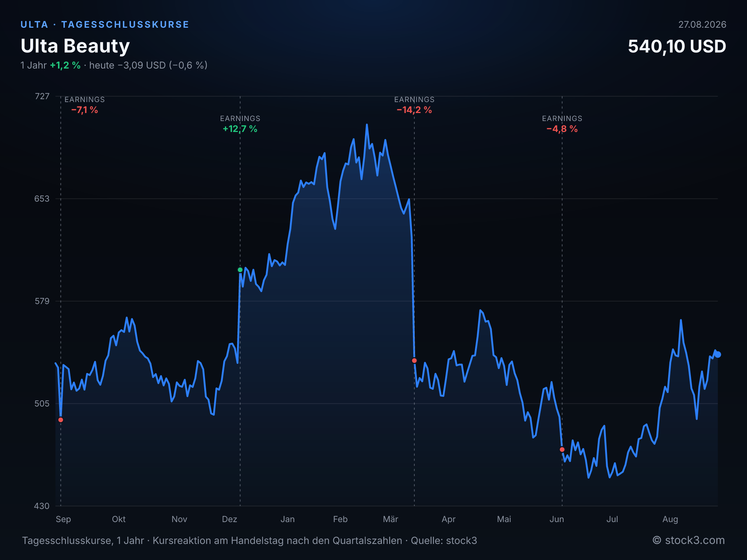Click the "Okt" x-axis label
This screenshot has width=747, height=560.
[119, 519]
